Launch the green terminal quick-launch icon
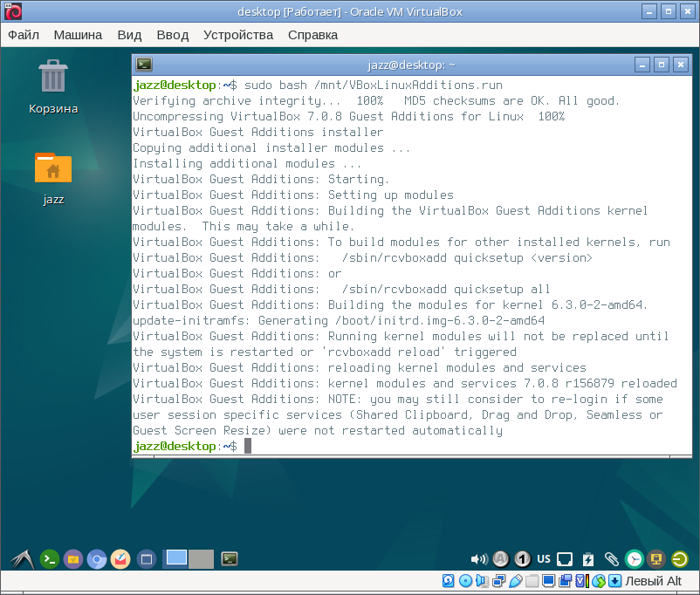Image resolution: width=700 pixels, height=595 pixels. 50,559
